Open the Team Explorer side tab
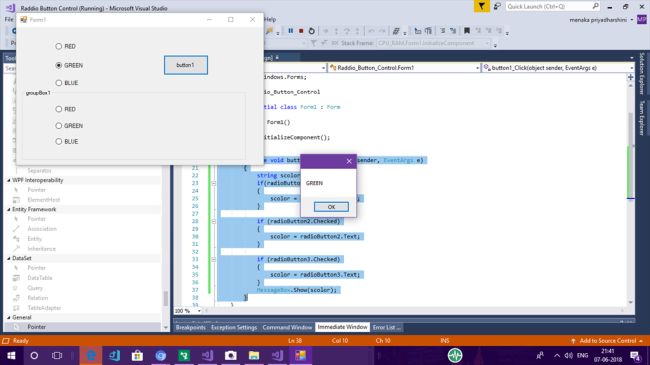 (642, 118)
